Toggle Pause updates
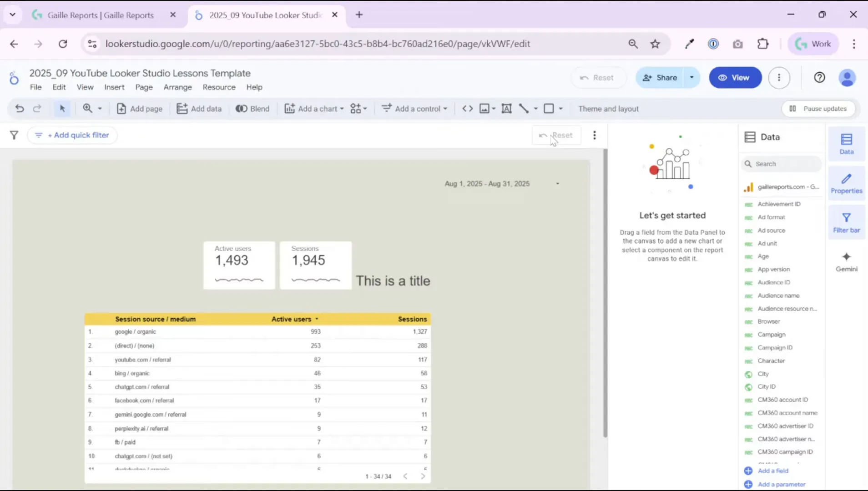This screenshot has height=491, width=868. point(818,108)
